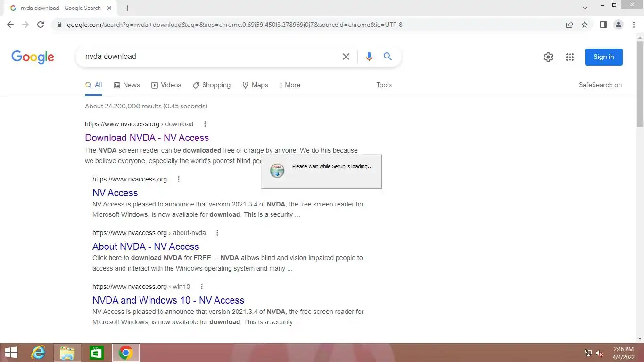Click the https://www.nvaccess.org › about-nvda URL text
The image size is (644, 362).
(x=149, y=233)
